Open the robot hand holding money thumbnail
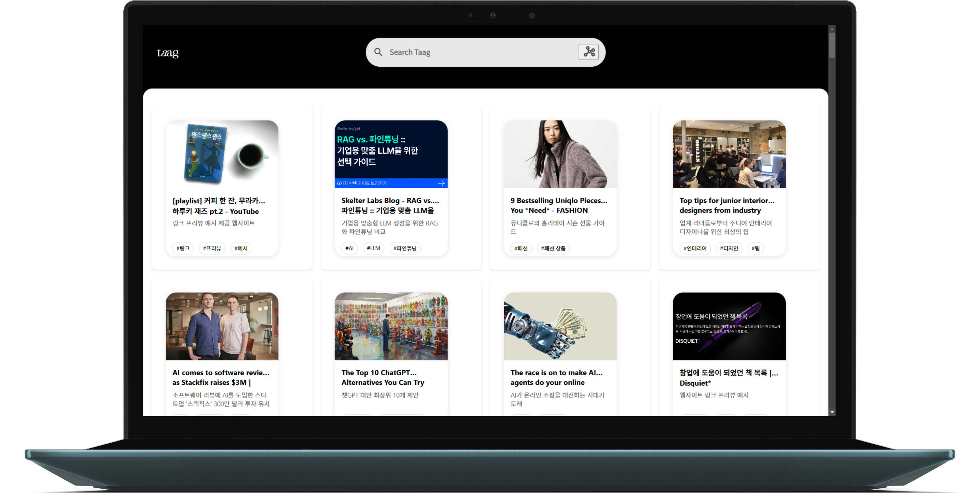 [560, 326]
